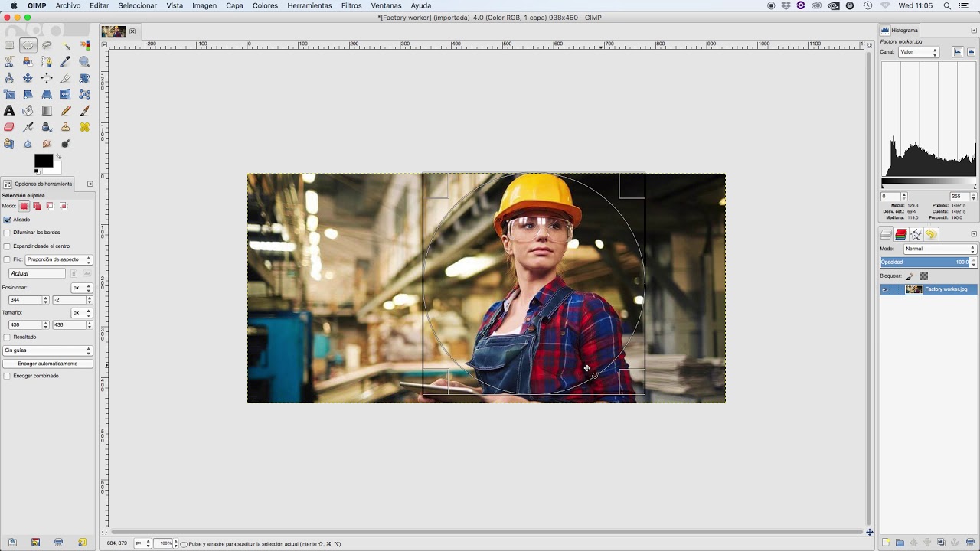Select the Select by Color tool

coord(84,45)
